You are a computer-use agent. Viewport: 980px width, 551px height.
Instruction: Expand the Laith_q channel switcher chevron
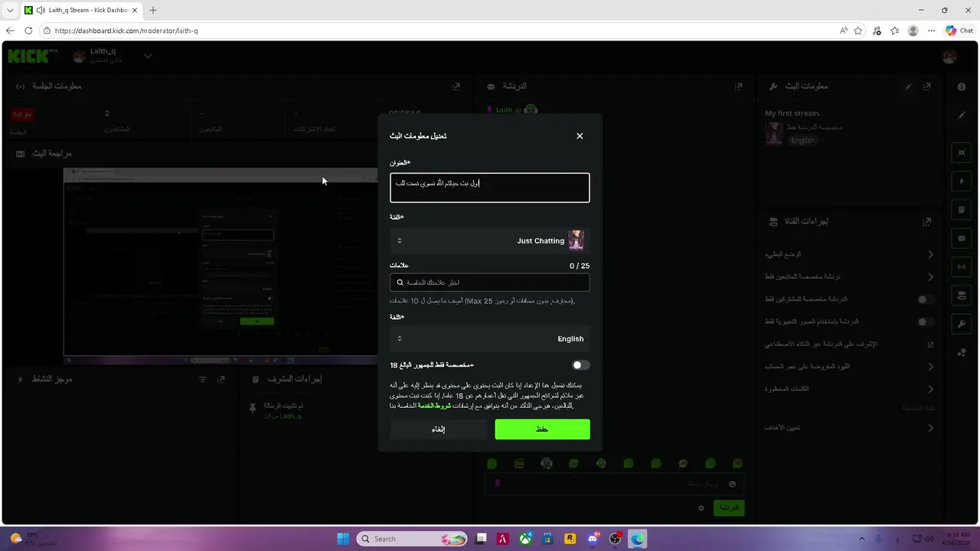[x=148, y=56]
